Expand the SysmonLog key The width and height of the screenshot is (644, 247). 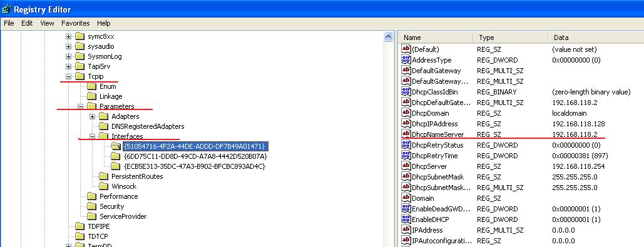[x=69, y=57]
